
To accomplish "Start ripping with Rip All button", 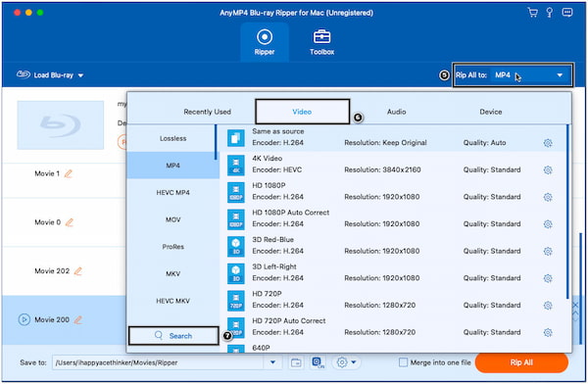I will pos(521,362).
